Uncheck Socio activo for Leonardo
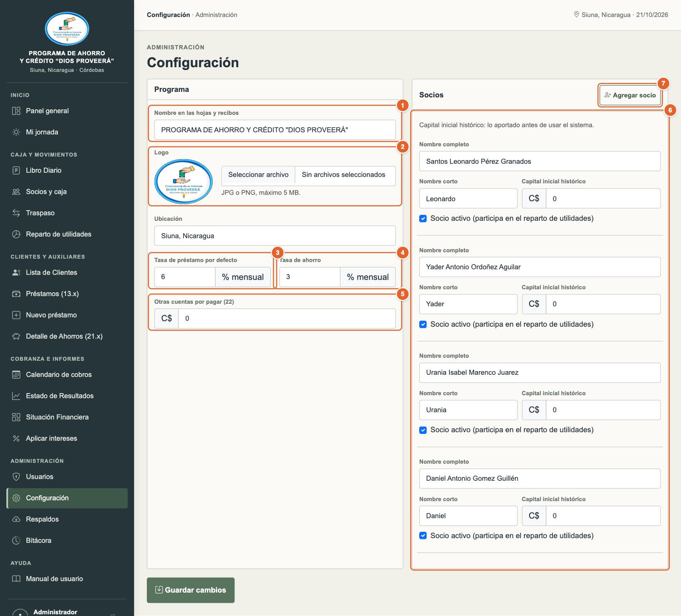Image resolution: width=681 pixels, height=616 pixels. 423,219
